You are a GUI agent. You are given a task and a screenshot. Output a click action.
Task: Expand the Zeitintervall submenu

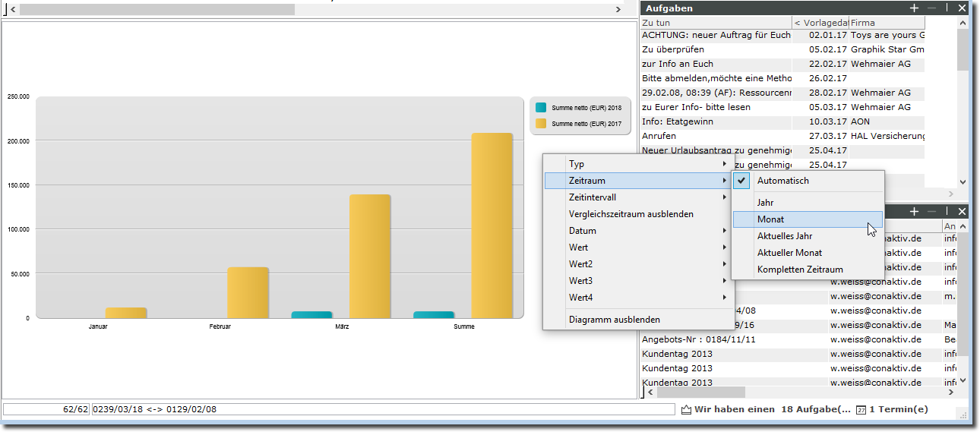592,197
